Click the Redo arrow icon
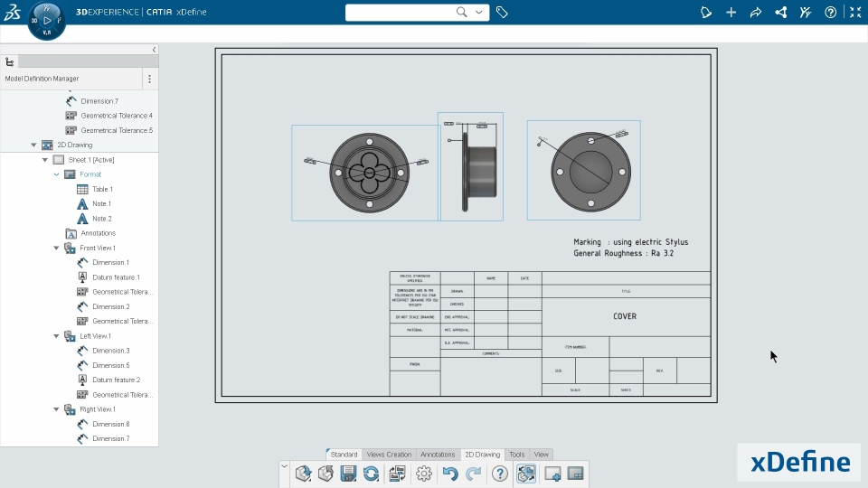This screenshot has height=488, width=868. 473,474
